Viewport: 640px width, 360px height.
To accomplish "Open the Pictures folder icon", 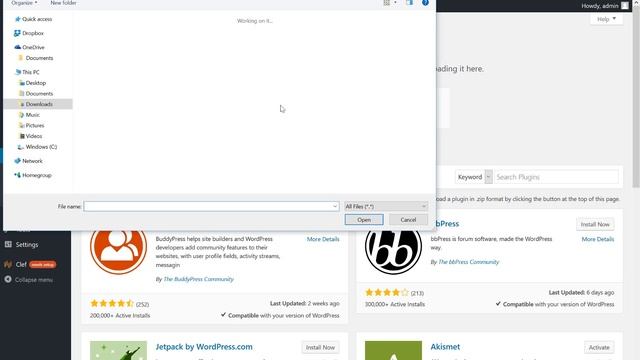I will [x=21, y=125].
